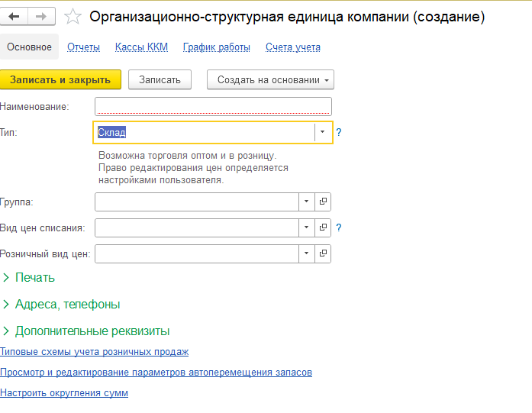Open help question mark next to Тип
This screenshot has width=532, height=413.
[339, 132]
